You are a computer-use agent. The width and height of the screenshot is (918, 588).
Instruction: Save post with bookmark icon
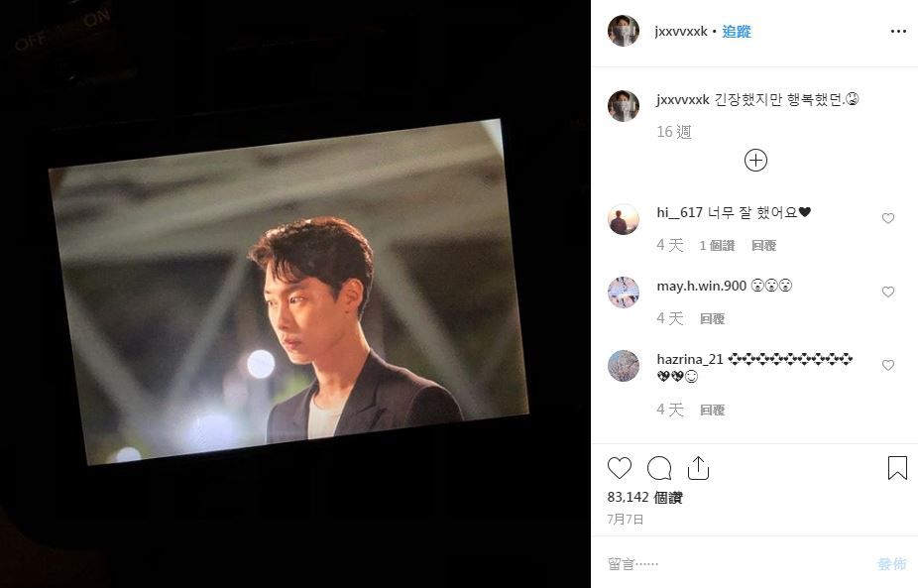click(897, 468)
